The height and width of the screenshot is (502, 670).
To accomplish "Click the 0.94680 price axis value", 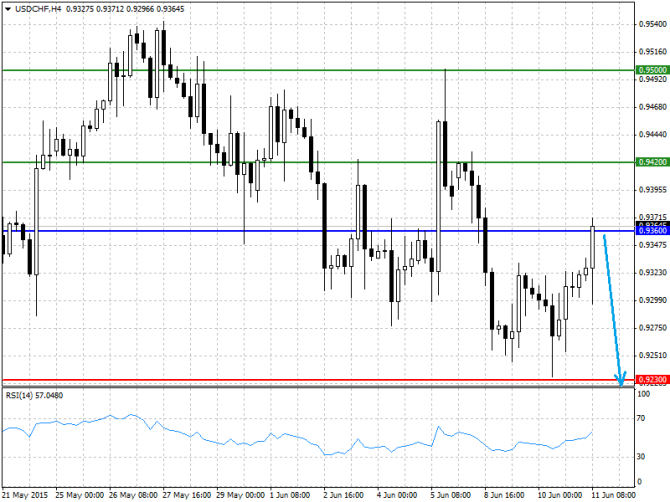I will [653, 107].
